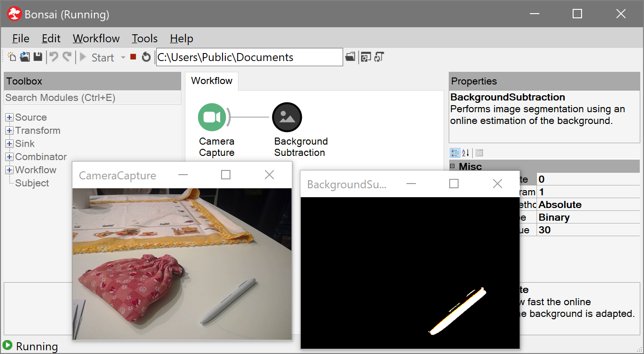Image resolution: width=644 pixels, height=354 pixels.
Task: Click the BackgroundSubtraction output image
Action: point(410,273)
